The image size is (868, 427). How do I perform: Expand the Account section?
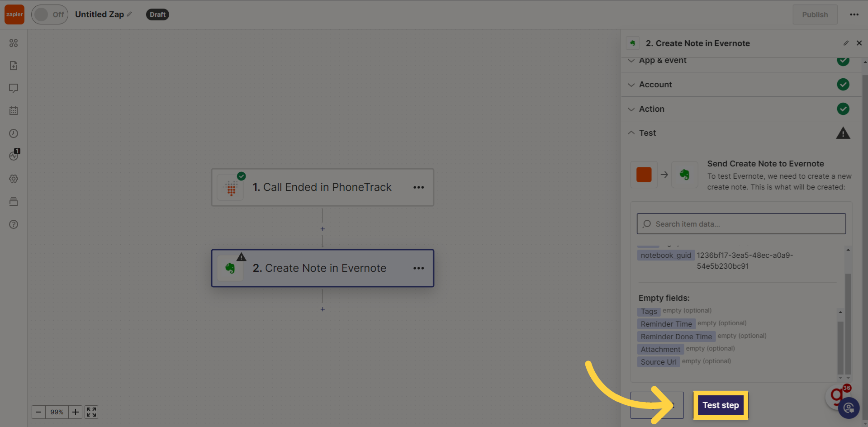pyautogui.click(x=741, y=85)
